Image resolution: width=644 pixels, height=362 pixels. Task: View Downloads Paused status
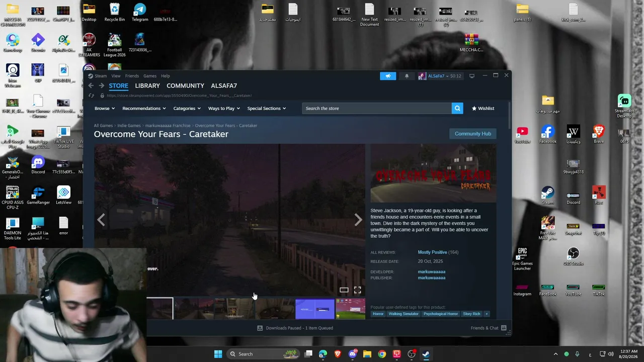(295, 328)
